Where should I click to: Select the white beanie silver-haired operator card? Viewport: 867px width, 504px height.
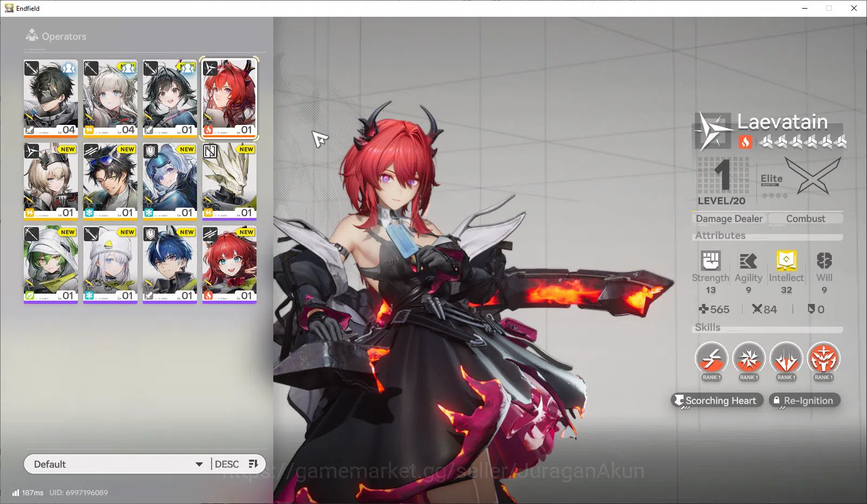point(110,264)
